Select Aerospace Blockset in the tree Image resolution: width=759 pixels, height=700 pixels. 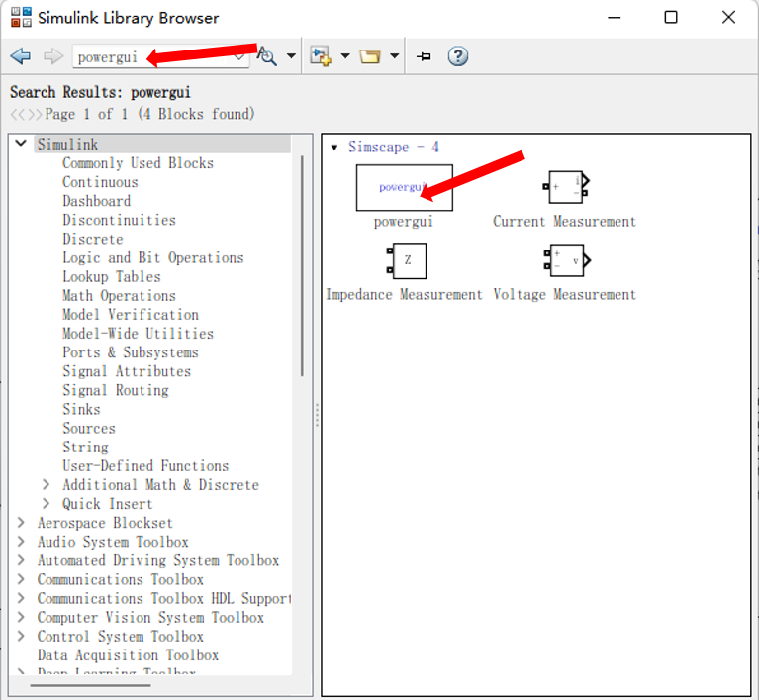(105, 523)
